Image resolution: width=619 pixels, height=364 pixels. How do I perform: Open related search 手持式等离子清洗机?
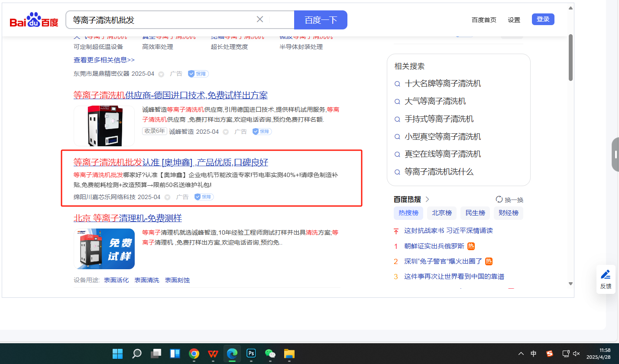coord(439,119)
